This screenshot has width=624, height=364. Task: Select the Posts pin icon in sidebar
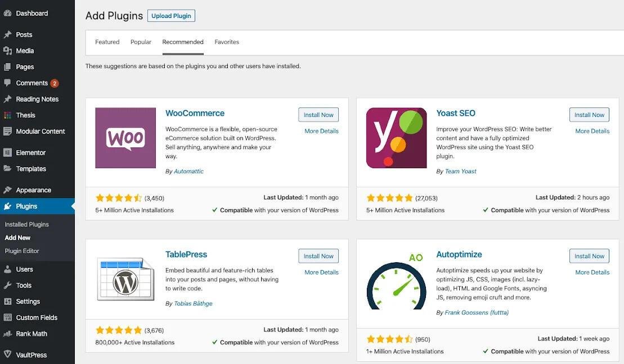[7, 34]
